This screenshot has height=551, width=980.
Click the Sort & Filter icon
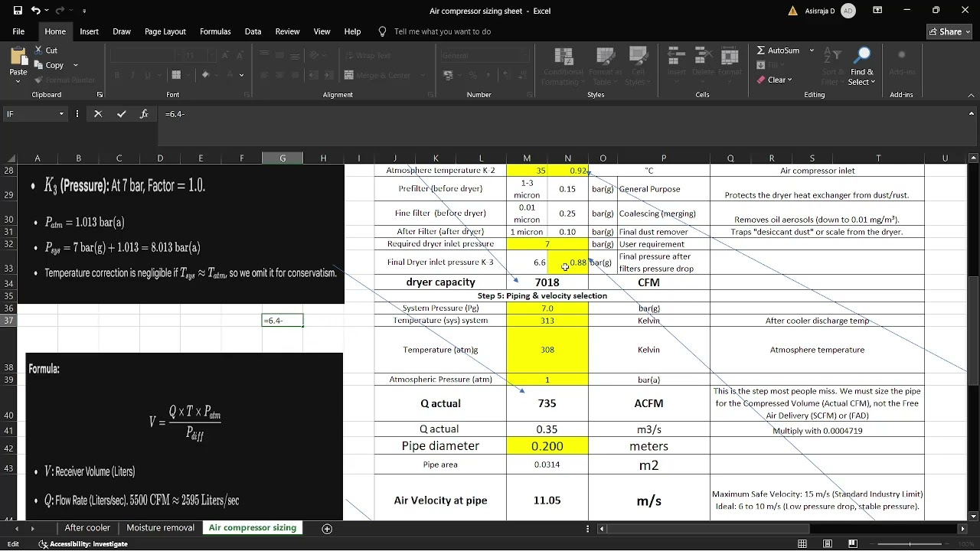click(831, 56)
